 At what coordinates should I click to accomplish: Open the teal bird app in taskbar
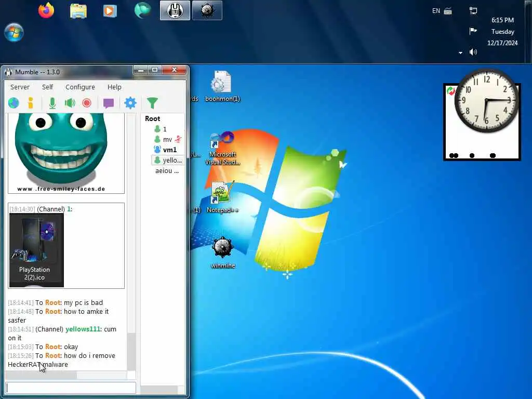click(142, 10)
